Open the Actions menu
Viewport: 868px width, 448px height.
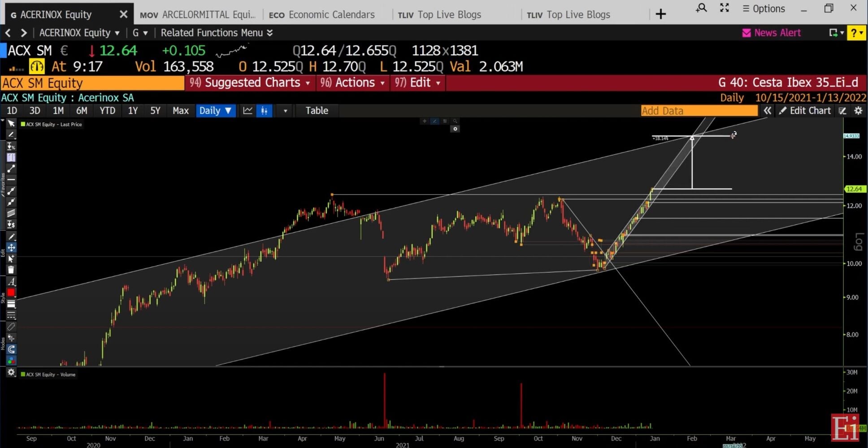pyautogui.click(x=352, y=83)
